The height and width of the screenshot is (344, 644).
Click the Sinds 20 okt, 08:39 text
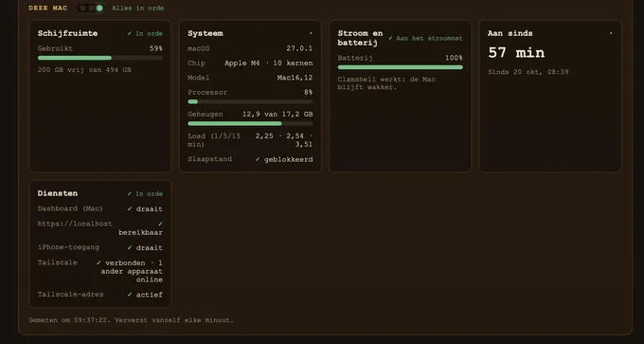click(x=528, y=72)
